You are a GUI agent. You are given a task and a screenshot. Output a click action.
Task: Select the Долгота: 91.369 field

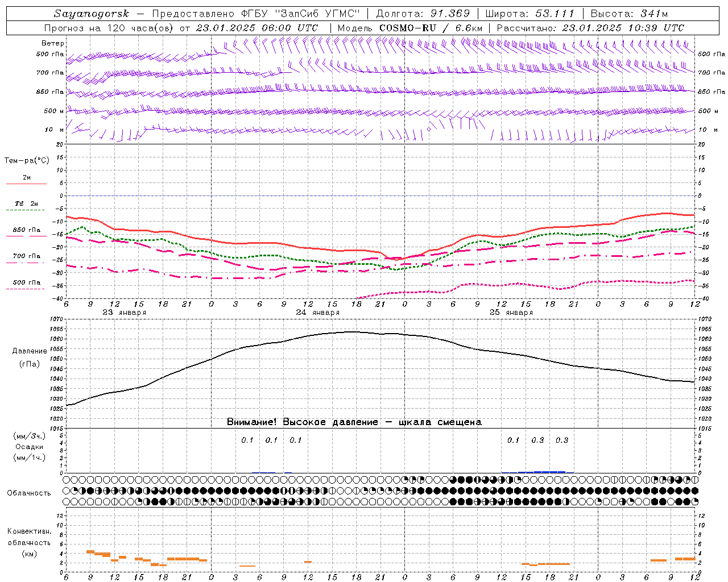click(423, 14)
